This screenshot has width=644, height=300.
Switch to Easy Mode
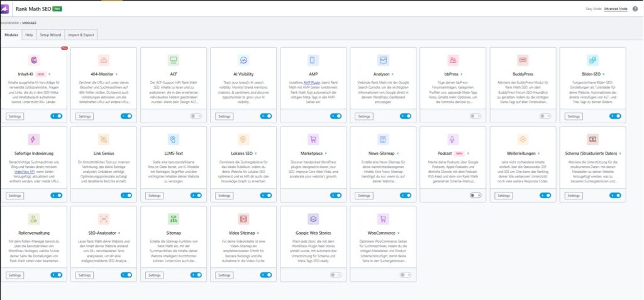[x=594, y=9]
